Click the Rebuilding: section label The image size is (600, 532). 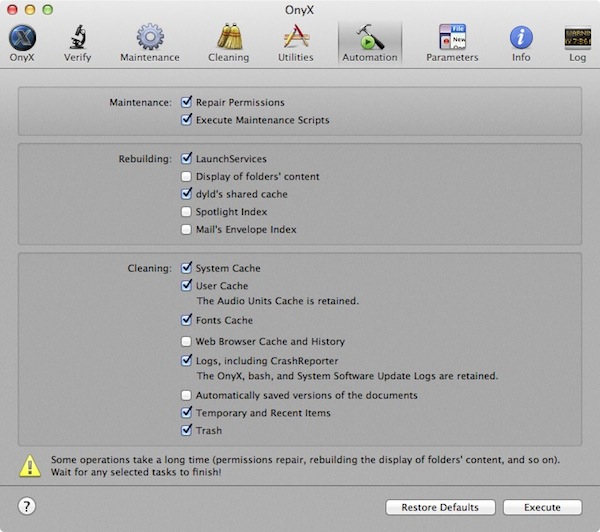click(x=145, y=159)
